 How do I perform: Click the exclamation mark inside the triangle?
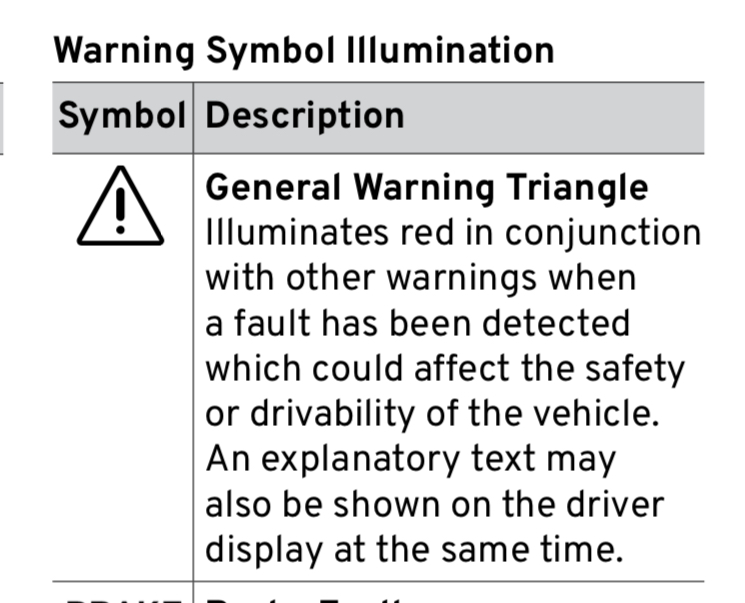[x=120, y=211]
